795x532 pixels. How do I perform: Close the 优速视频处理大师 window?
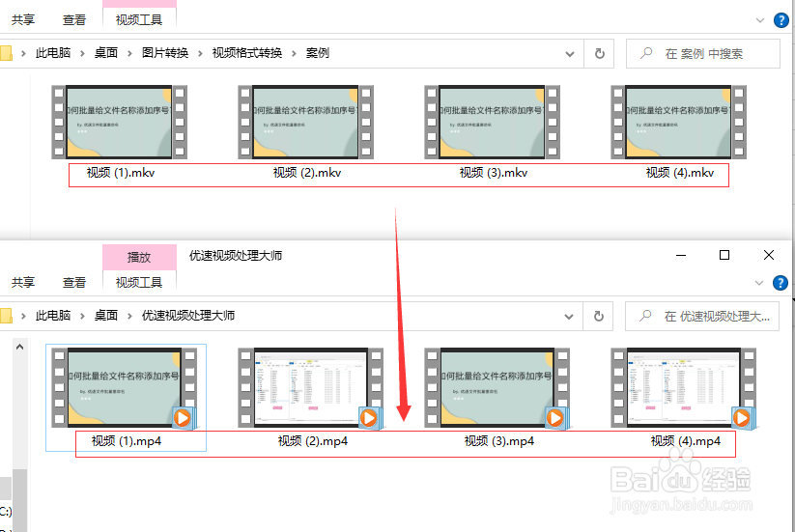(x=769, y=255)
